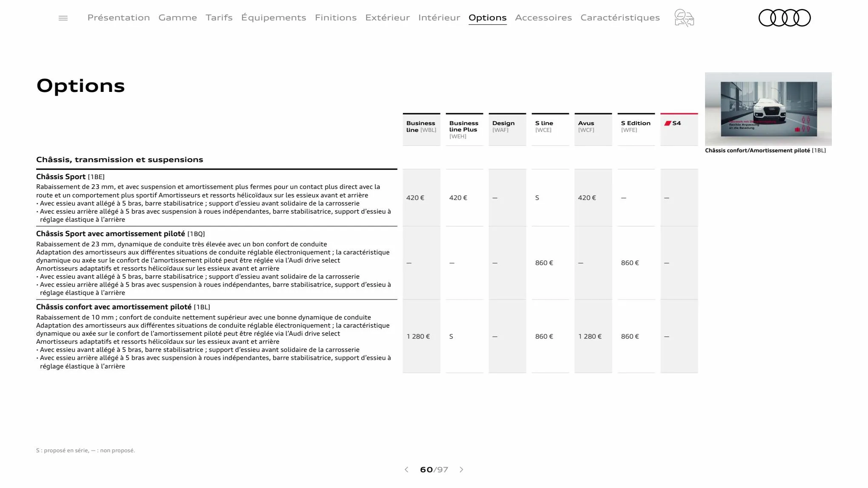Screen dimensions: 868x488
Task: Click 420 € under Business line
Action: click(415, 198)
